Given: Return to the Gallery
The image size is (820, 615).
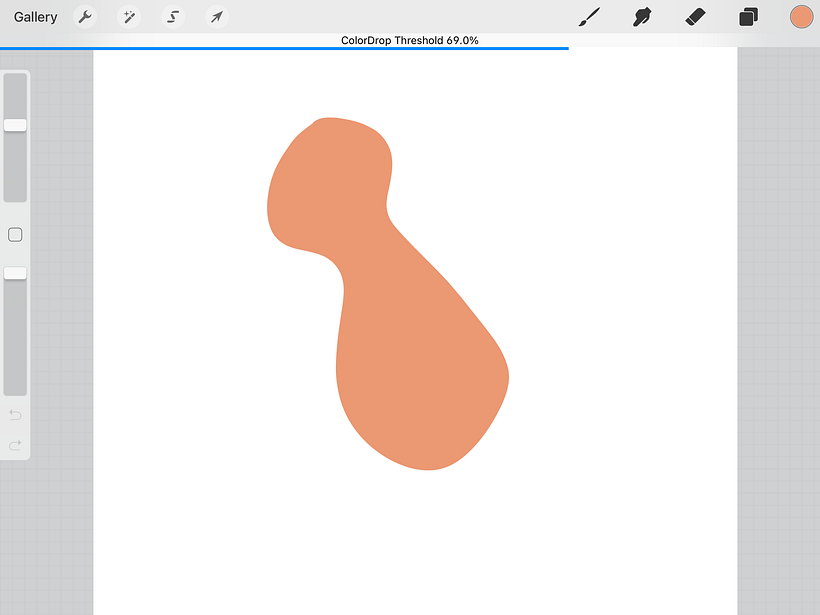Looking at the screenshot, I should 36,17.
